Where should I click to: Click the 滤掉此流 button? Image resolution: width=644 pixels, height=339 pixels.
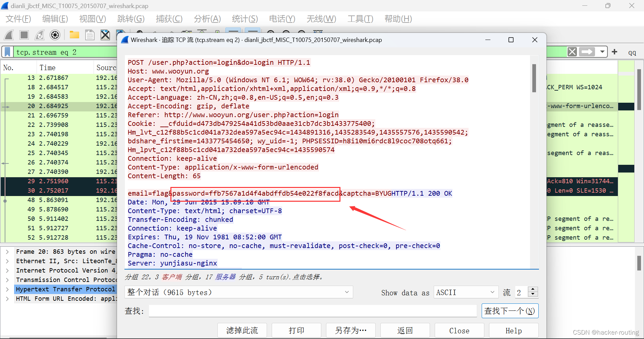[x=242, y=331]
